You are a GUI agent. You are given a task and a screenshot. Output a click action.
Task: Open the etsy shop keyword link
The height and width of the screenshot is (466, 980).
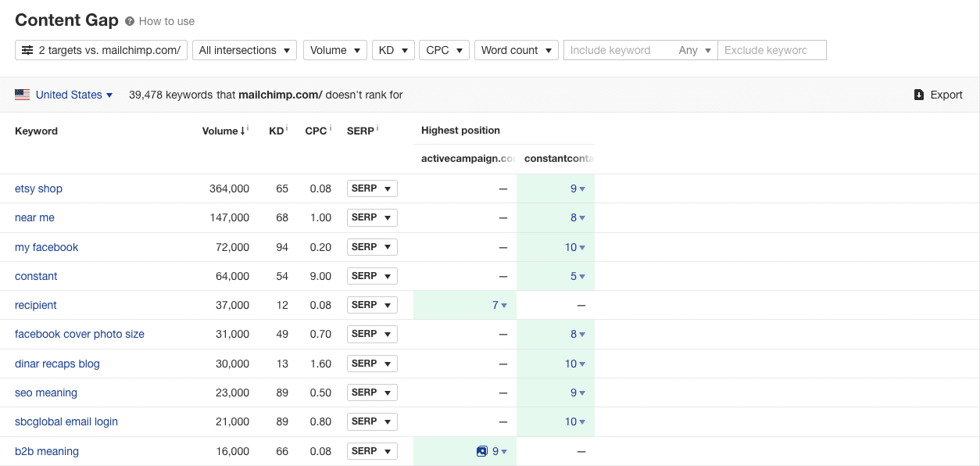[38, 188]
